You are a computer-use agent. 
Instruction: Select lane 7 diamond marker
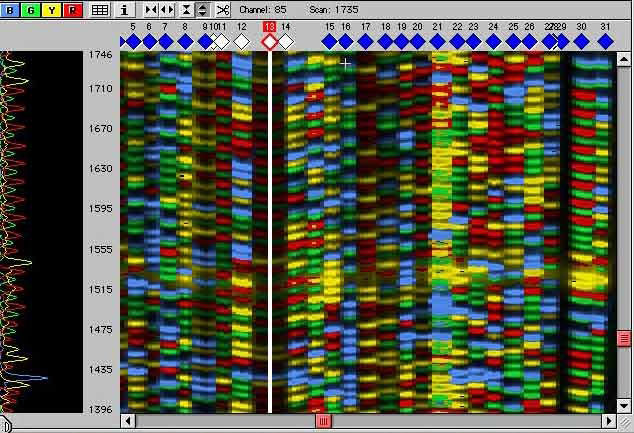click(x=166, y=42)
